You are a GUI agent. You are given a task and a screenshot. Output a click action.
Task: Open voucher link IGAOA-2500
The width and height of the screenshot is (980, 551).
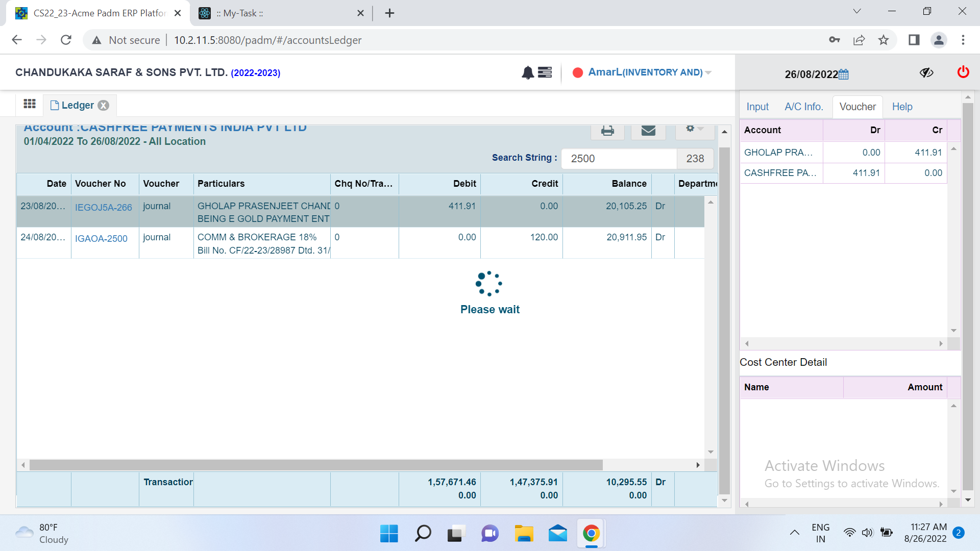point(101,239)
